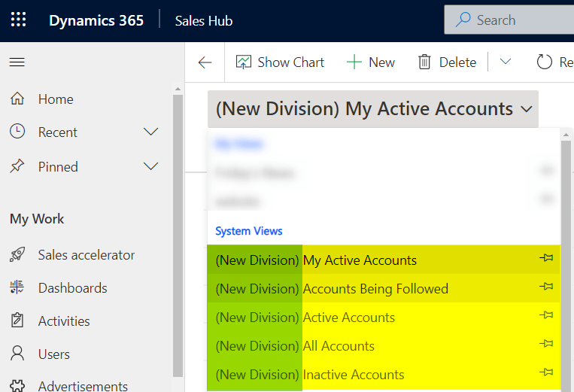Image resolution: width=574 pixels, height=392 pixels.
Task: Collapse the sidebar with hamburger icon
Action: tap(17, 62)
